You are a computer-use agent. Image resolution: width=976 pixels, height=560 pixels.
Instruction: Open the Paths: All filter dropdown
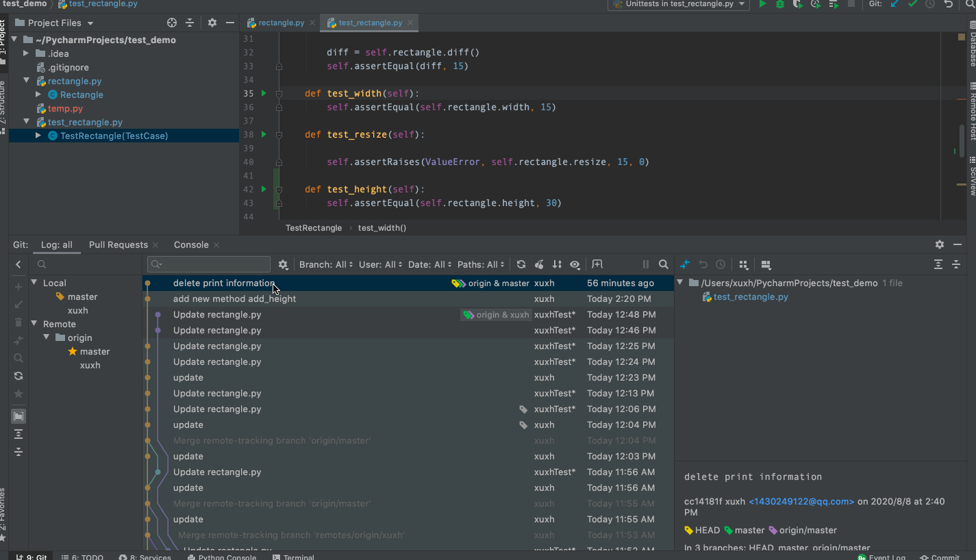pos(481,264)
